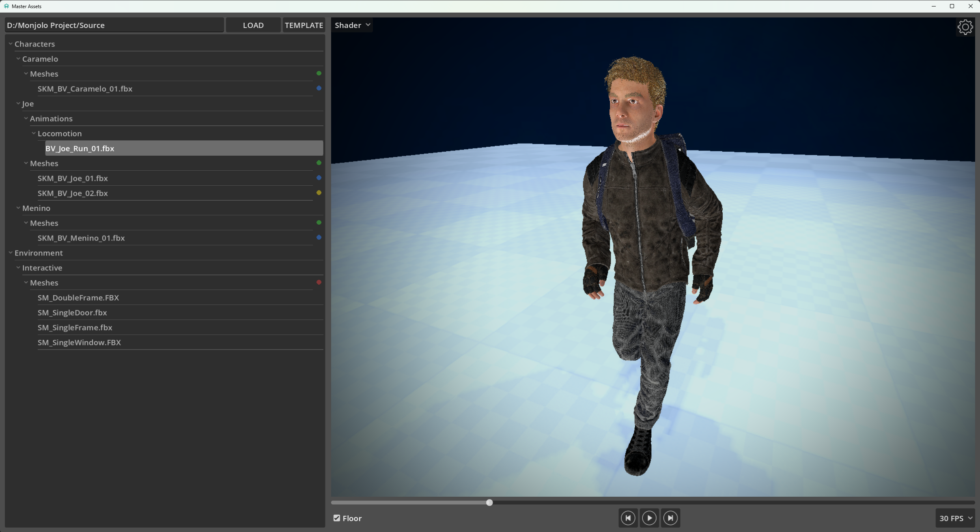Click green status dot on Joe Meshes

319,163
